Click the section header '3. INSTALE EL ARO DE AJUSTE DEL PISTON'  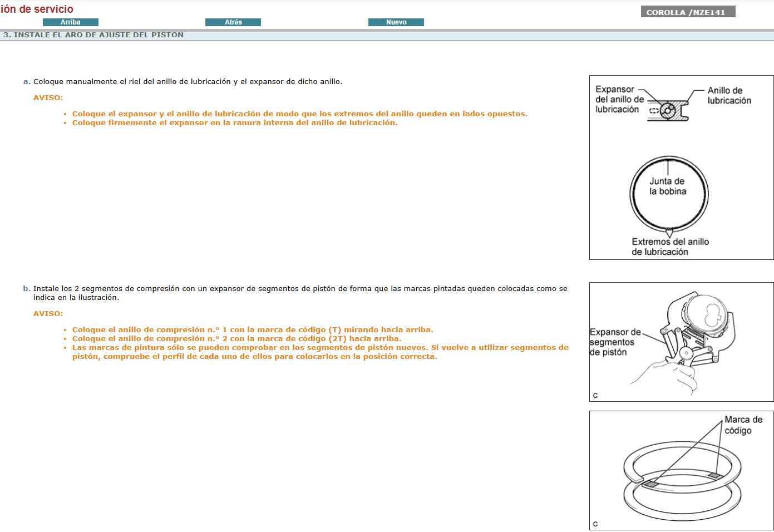[93, 35]
